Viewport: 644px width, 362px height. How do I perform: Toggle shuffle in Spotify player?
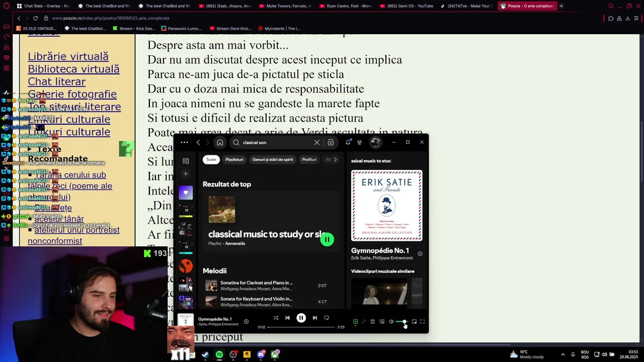pos(276,318)
